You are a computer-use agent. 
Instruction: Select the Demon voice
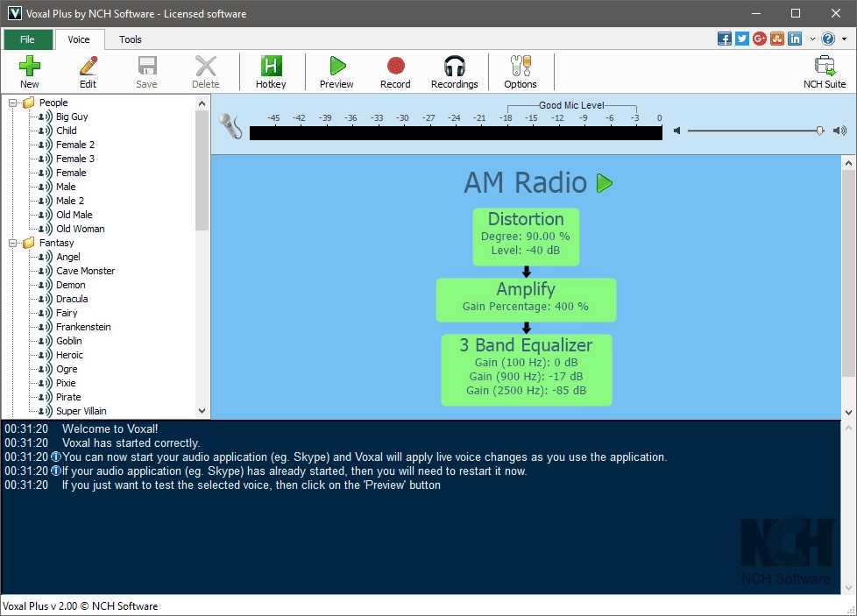70,286
